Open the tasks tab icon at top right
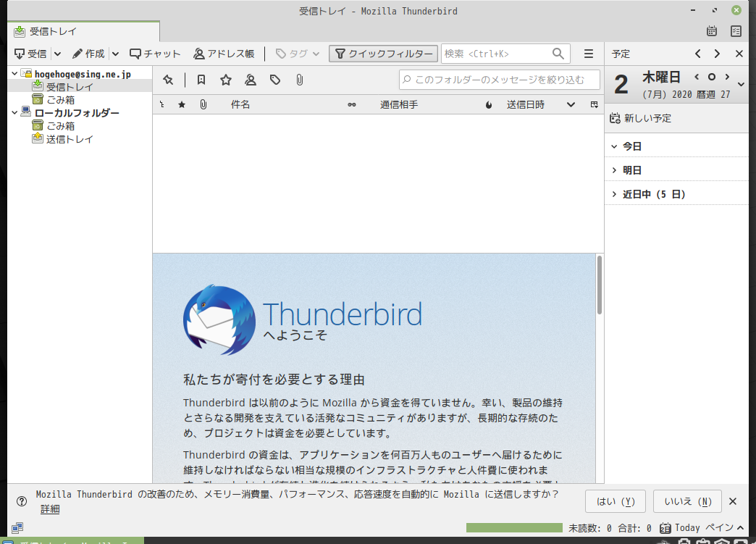This screenshot has height=544, width=756. 736,31
